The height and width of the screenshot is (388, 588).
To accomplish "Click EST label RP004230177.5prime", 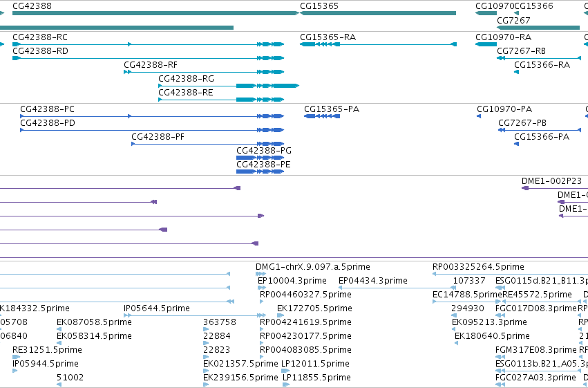I will (305, 336).
